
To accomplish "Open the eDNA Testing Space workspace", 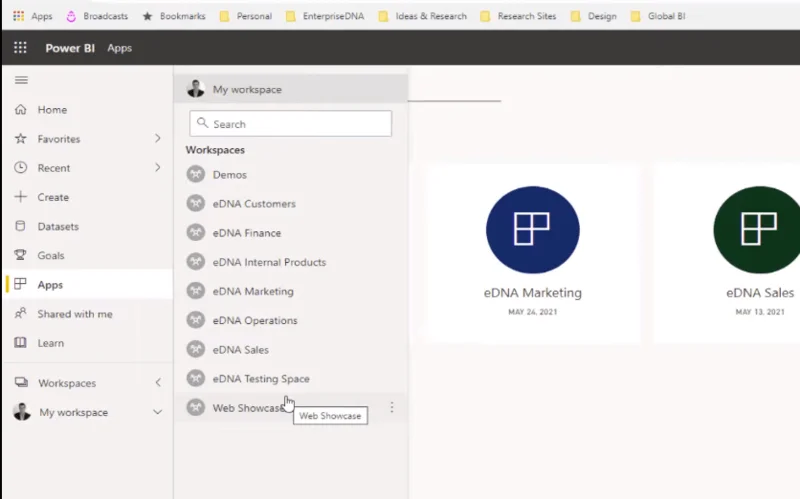I will [x=291, y=378].
